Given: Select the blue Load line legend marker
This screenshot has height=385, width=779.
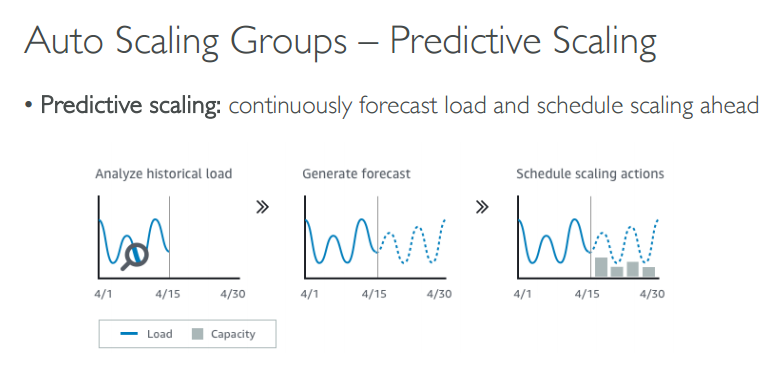Looking at the screenshot, I should pyautogui.click(x=129, y=334).
